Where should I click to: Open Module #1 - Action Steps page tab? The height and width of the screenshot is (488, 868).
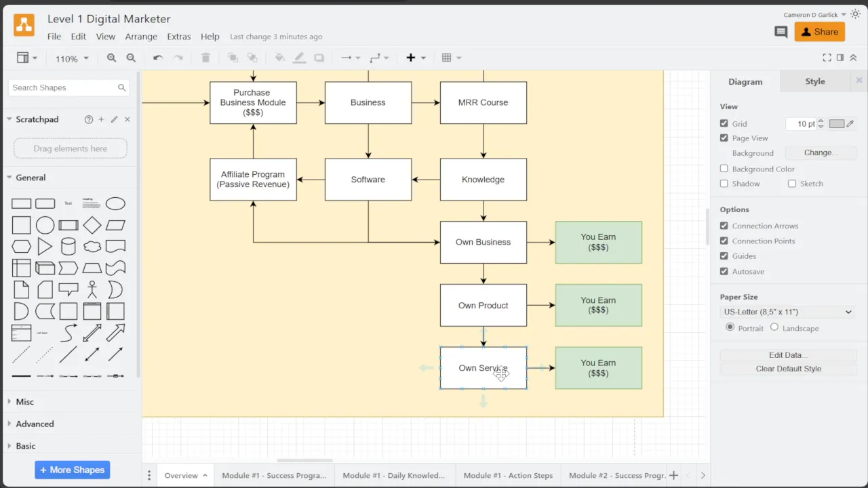[x=508, y=475]
